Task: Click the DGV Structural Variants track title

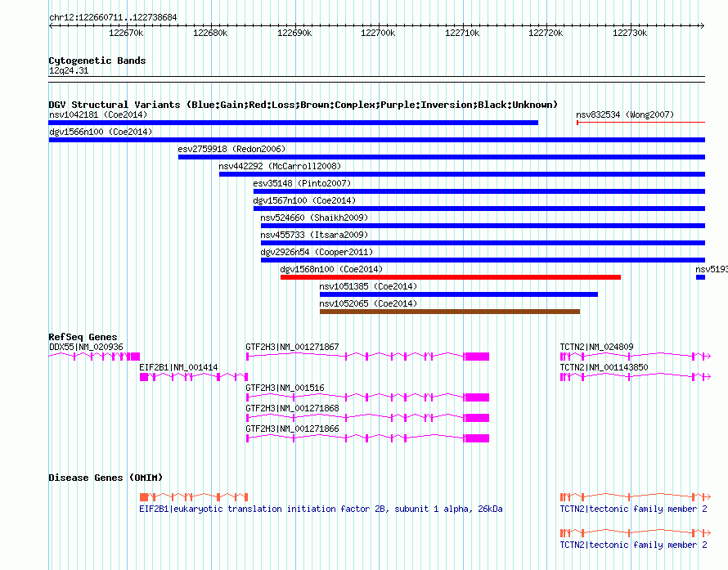Action: point(303,105)
